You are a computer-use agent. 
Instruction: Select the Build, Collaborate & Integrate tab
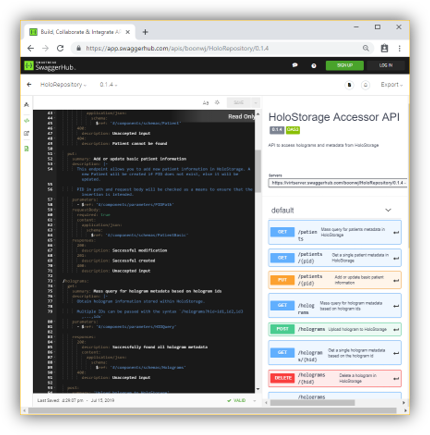point(80,32)
